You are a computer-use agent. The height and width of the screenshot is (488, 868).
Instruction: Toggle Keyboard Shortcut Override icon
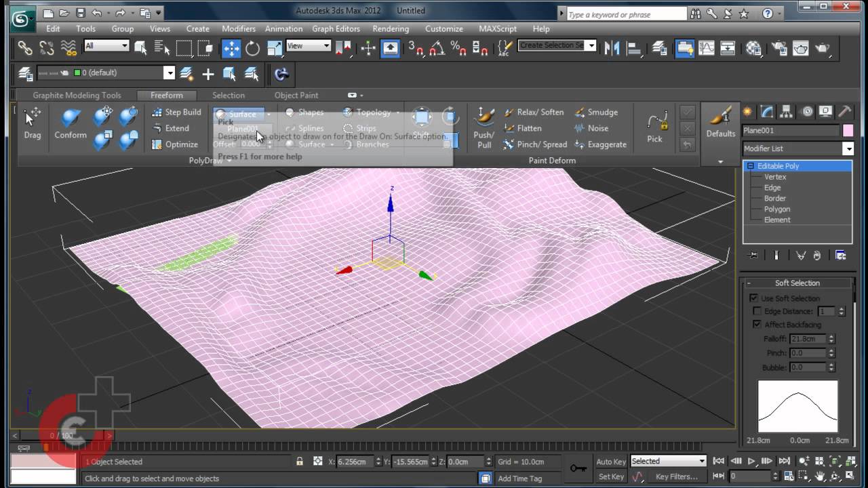tap(391, 47)
